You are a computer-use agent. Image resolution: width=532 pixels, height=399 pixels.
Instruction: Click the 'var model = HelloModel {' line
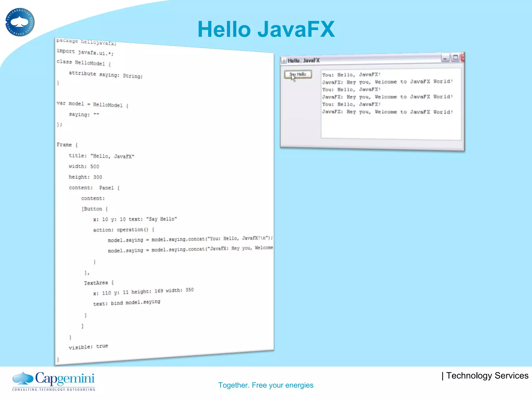[x=92, y=104]
